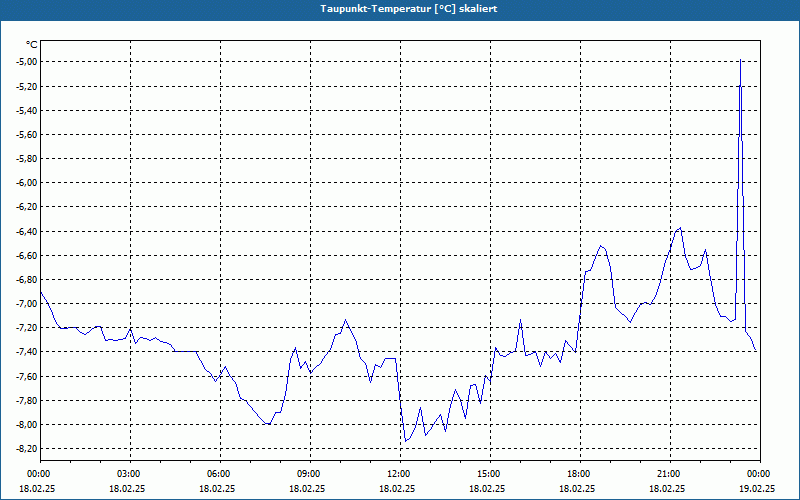Click the 09:00 time axis label
800x500 pixels.
[x=310, y=474]
